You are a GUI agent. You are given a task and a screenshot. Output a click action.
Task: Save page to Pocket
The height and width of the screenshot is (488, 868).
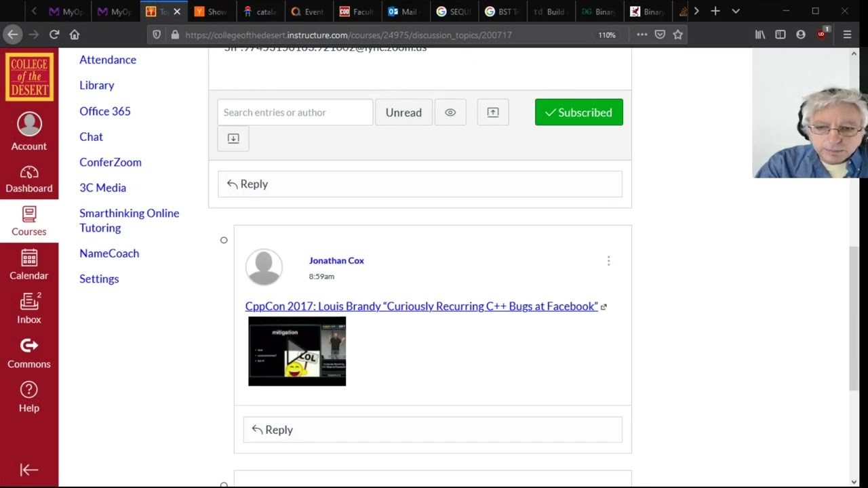point(660,35)
